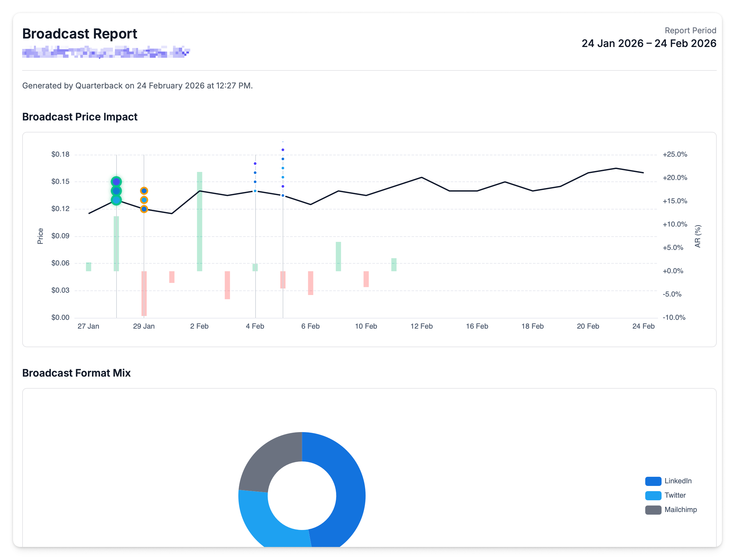Toggle Twitter series in donut legend
The height and width of the screenshot is (560, 735).
pyautogui.click(x=675, y=495)
